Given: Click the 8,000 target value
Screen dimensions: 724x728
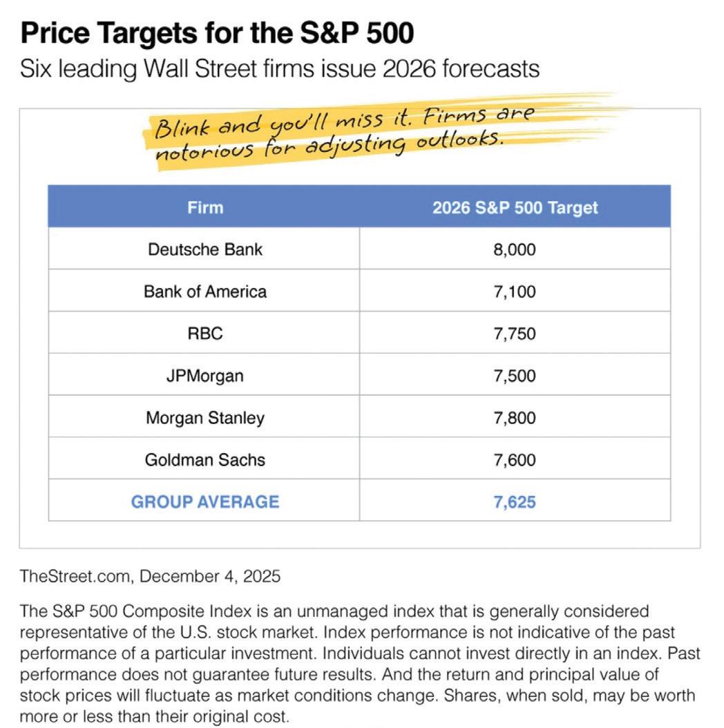Looking at the screenshot, I should pos(515,250).
